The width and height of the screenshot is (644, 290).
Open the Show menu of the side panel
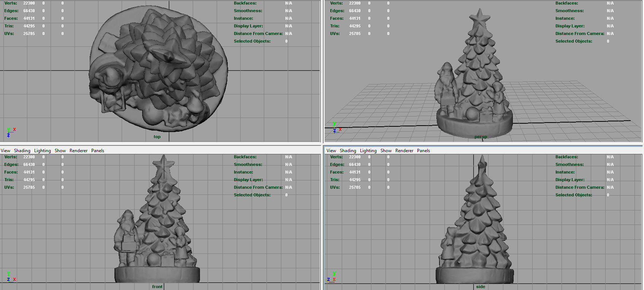pyautogui.click(x=386, y=151)
